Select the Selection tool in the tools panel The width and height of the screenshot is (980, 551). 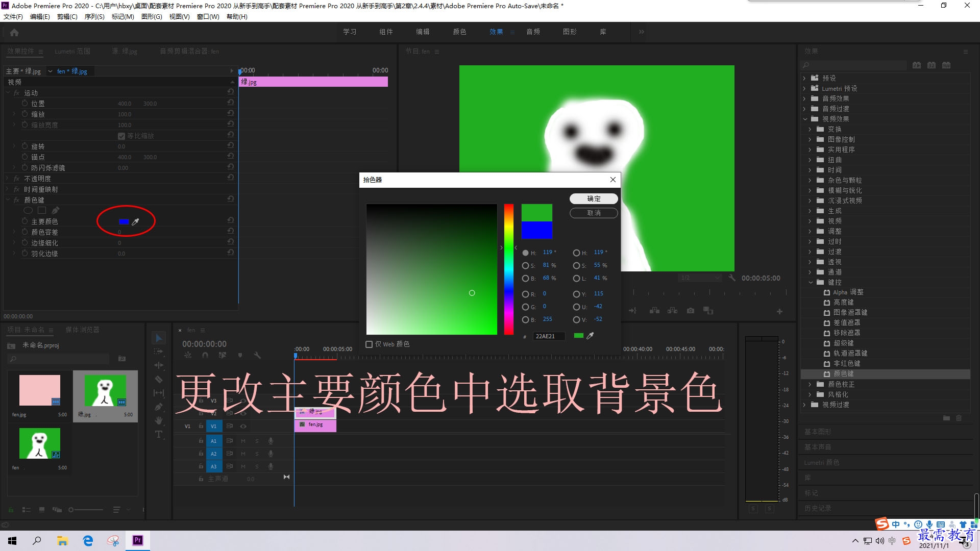[159, 338]
